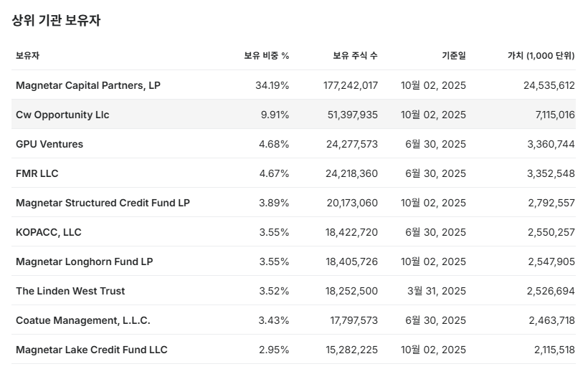Click the value 3,352,548

pos(551,173)
